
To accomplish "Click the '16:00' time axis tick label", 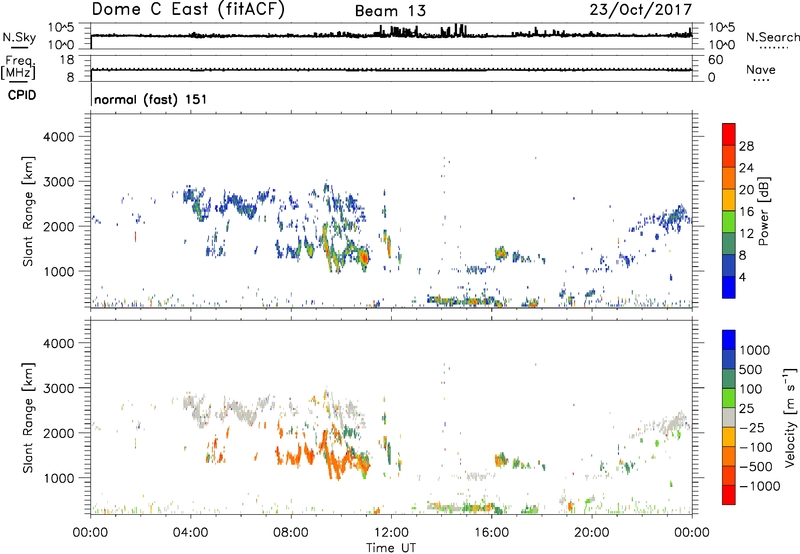I will coord(491,533).
